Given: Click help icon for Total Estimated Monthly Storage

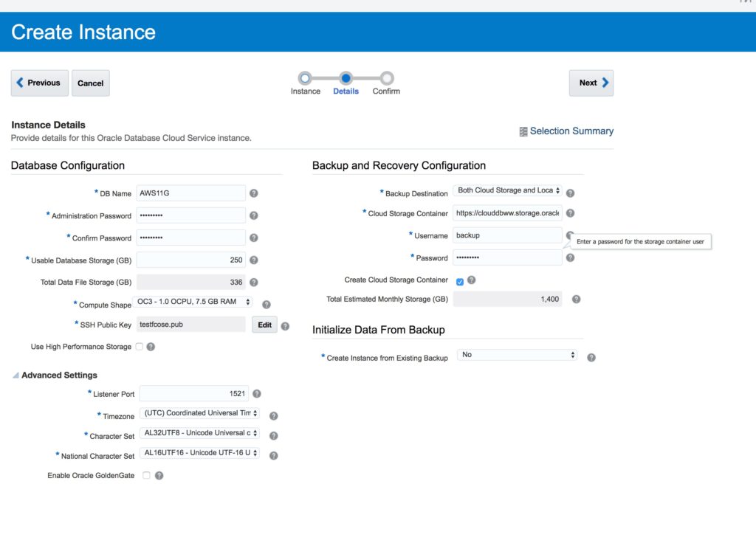Looking at the screenshot, I should pos(576,300).
